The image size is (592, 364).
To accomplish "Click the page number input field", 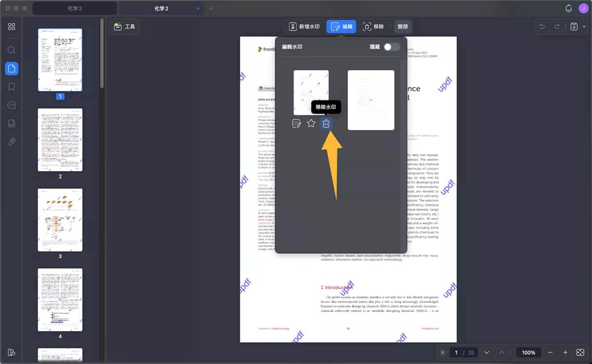I will [x=456, y=352].
